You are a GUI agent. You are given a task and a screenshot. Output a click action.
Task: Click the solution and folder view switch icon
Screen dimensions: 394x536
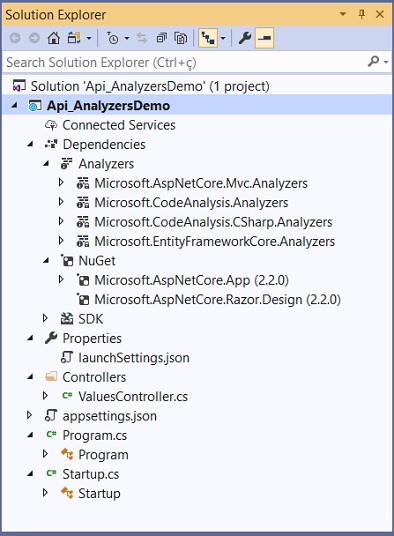tap(74, 38)
